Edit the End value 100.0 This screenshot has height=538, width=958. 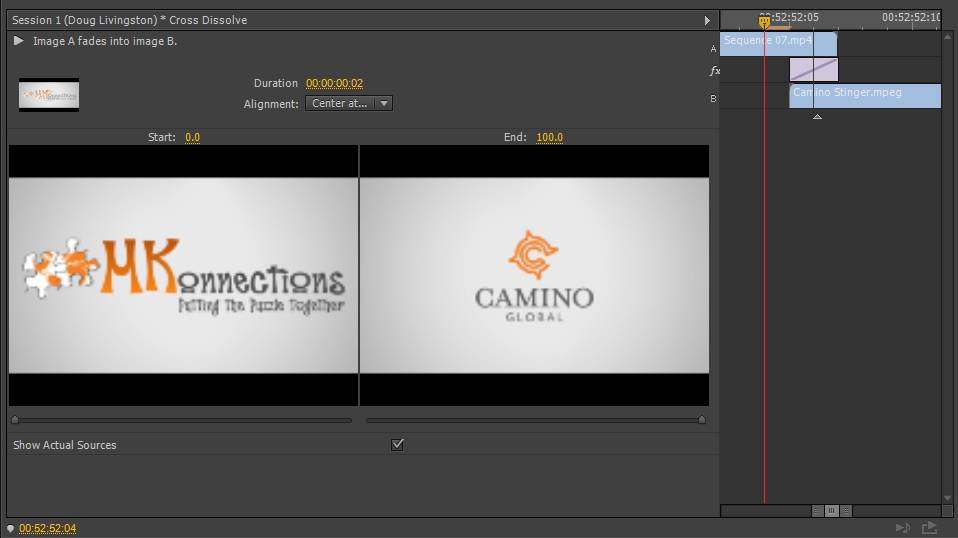coord(549,137)
